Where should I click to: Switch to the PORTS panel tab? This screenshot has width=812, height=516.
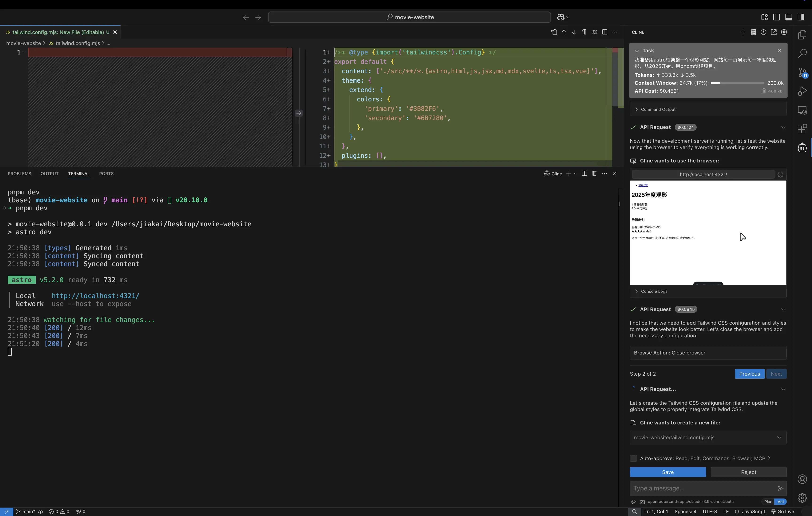point(106,173)
